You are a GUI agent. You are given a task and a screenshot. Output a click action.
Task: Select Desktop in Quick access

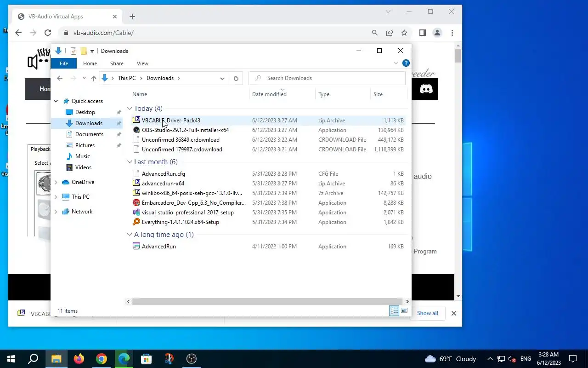tap(85, 112)
